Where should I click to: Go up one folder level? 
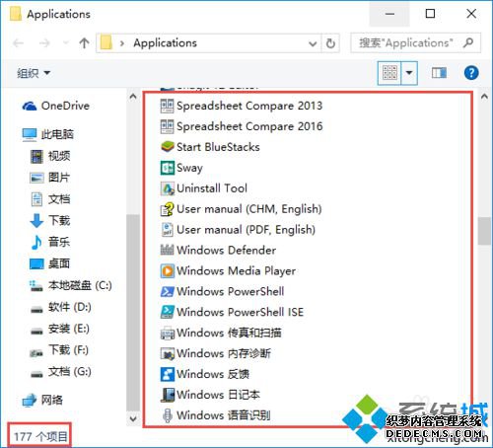tap(84, 42)
